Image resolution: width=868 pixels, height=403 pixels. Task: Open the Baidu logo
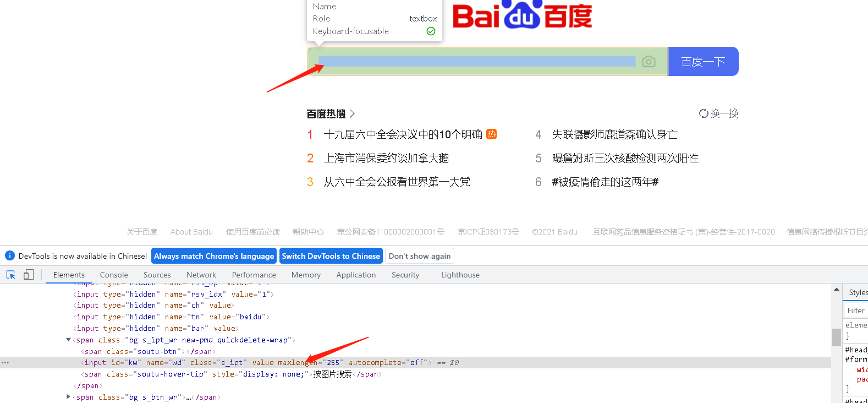(x=522, y=15)
